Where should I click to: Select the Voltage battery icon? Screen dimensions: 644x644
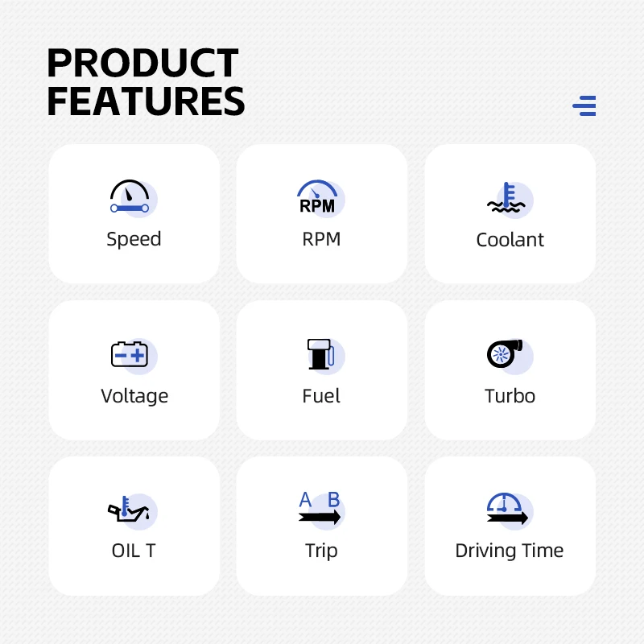point(134,355)
